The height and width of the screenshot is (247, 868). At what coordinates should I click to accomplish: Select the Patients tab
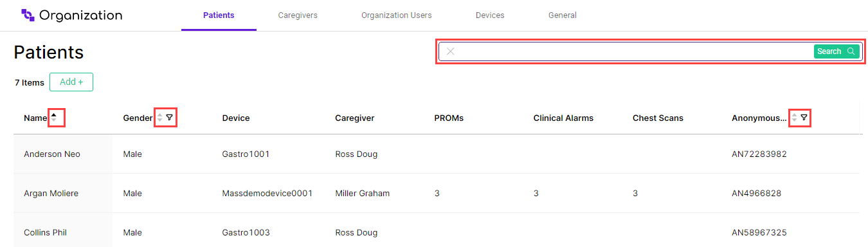219,15
